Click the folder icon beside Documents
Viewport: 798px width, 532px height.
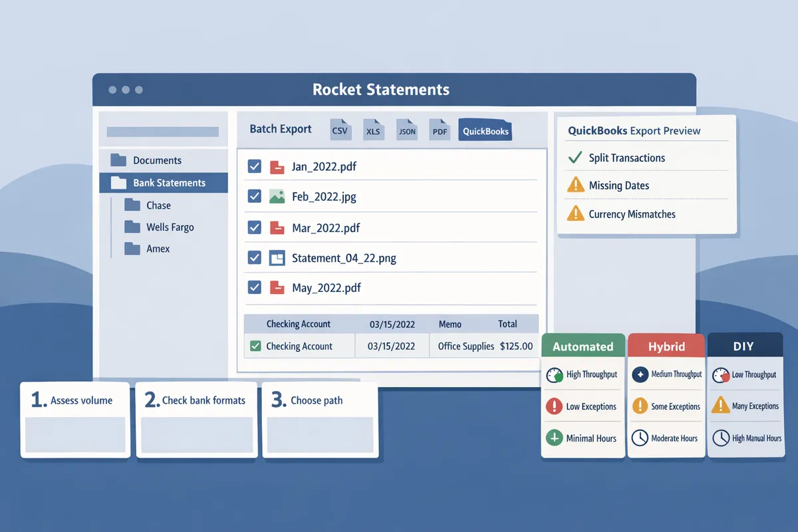coord(118,160)
